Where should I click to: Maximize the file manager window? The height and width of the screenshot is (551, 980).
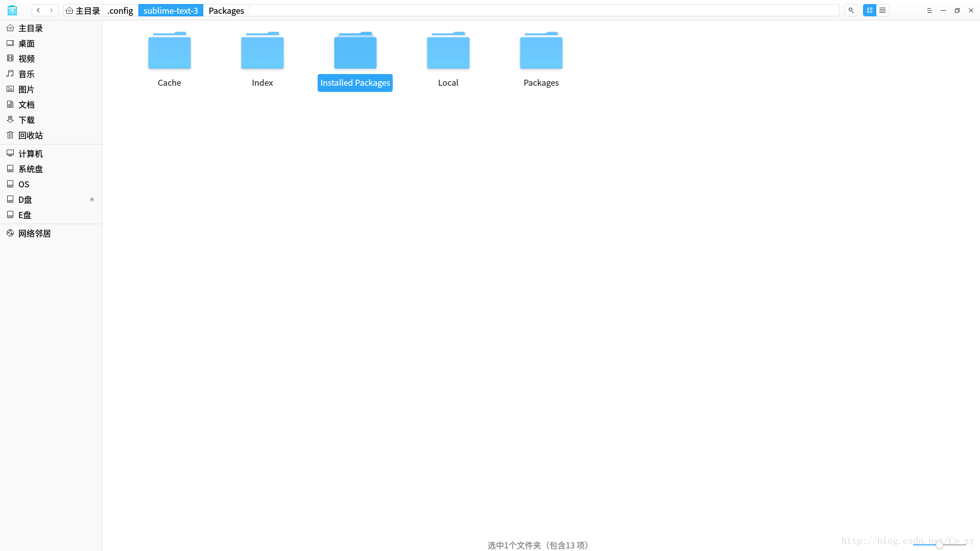tap(957, 10)
